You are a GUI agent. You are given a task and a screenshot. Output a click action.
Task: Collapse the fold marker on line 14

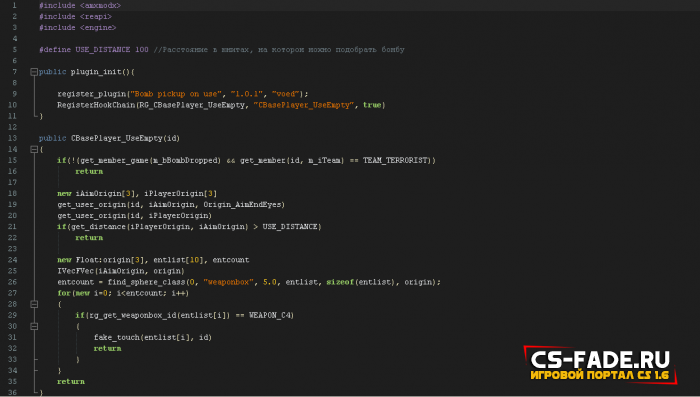pos(34,150)
